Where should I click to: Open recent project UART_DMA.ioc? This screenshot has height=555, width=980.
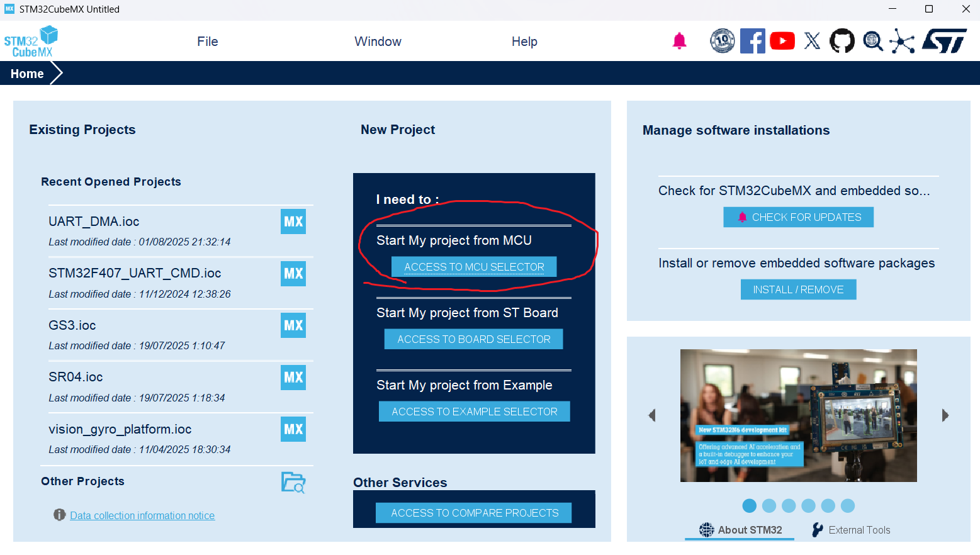94,221
